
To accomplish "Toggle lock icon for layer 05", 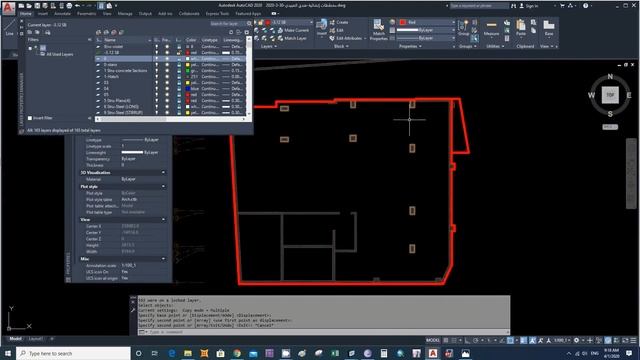I will click(179, 94).
